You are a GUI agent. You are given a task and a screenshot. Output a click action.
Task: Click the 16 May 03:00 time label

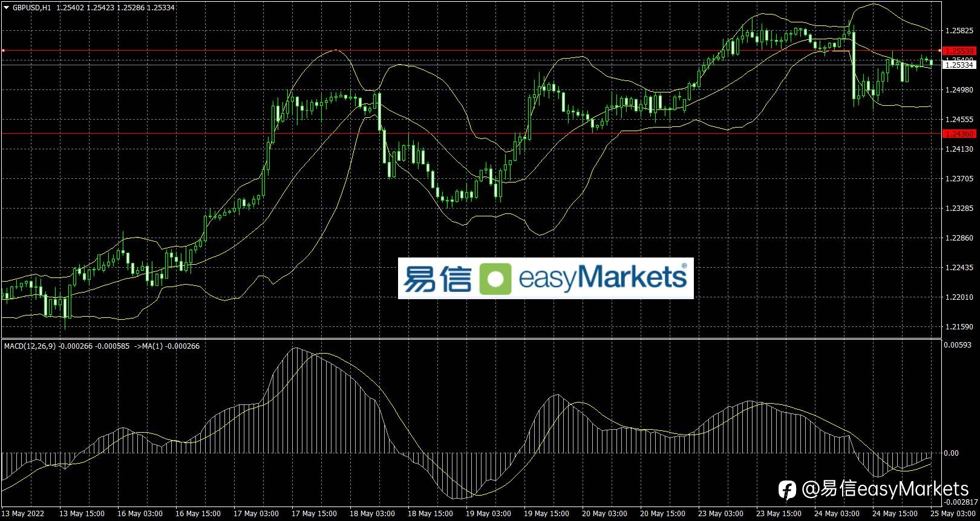[140, 514]
